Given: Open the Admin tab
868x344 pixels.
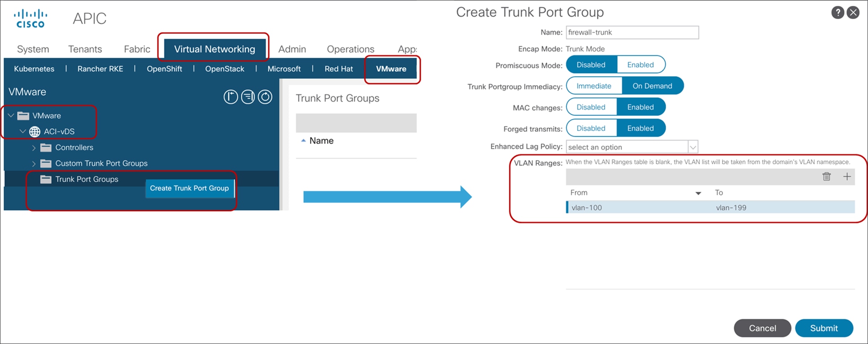Looking at the screenshot, I should pyautogui.click(x=292, y=49).
